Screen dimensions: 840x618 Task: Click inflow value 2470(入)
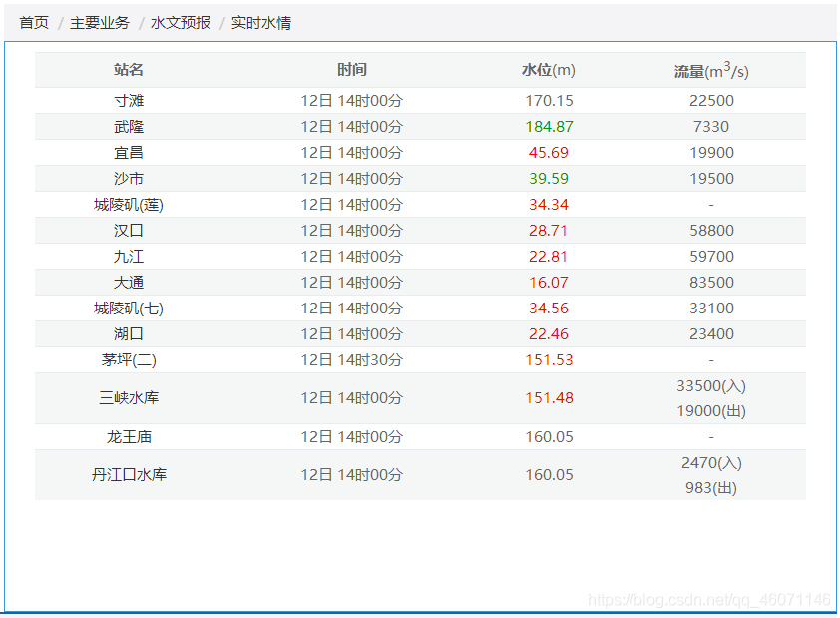[711, 463]
